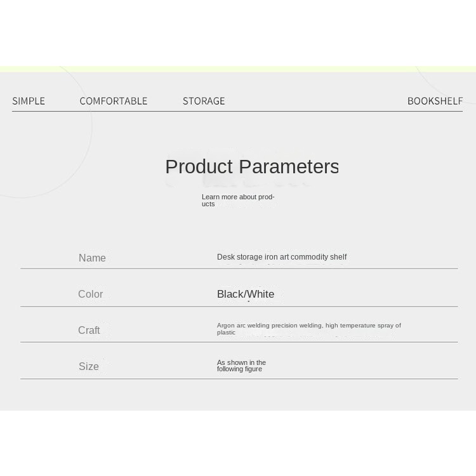Click the SIMPLE header tab
The image size is (476, 476).
click(x=29, y=101)
